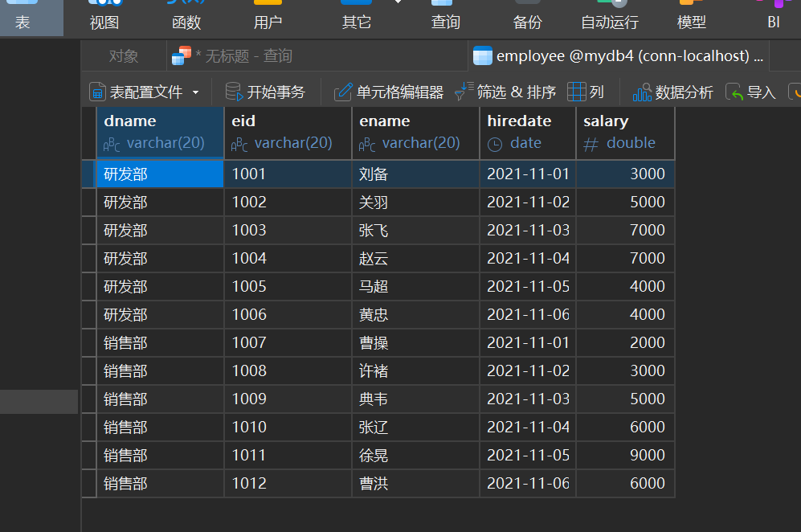Click the employee table tab icon
Screen dimensions: 801x532
click(483, 55)
